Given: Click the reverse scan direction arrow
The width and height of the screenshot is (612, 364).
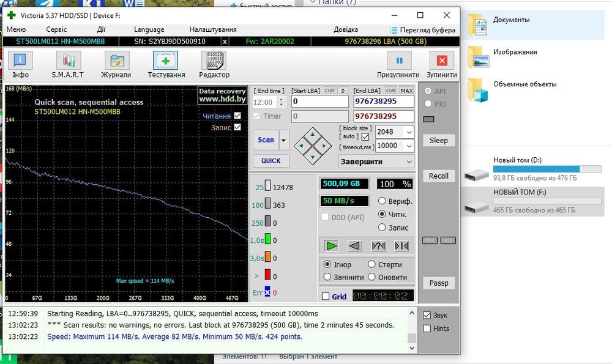Looking at the screenshot, I should point(354,246).
